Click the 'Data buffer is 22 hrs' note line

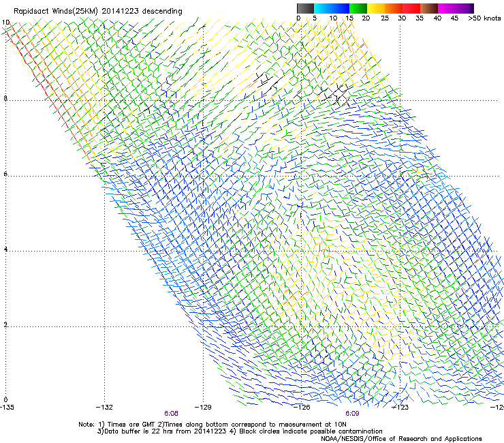[240, 431]
